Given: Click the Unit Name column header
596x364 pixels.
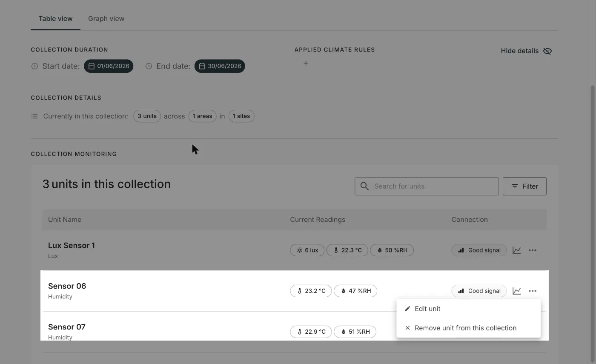Looking at the screenshot, I should [65, 220].
